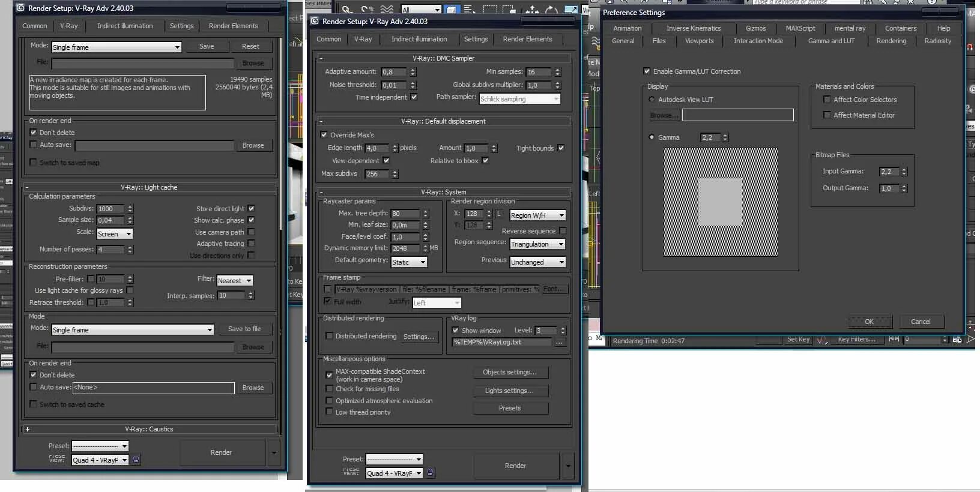980x492 pixels.
Task: Open Objects settings button
Action: (x=510, y=372)
